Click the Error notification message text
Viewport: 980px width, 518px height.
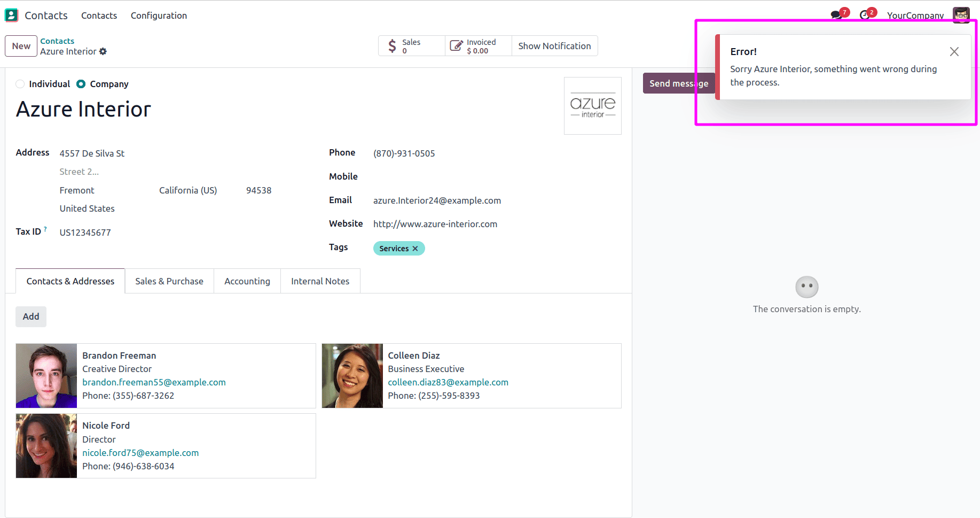pos(833,76)
